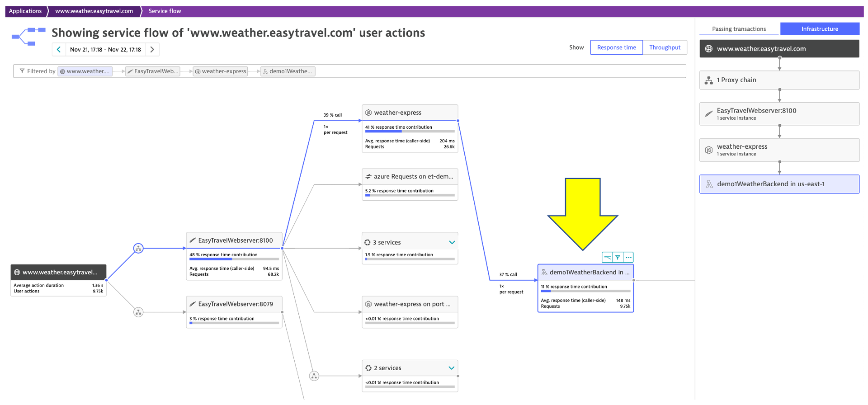Click the '68.2k' requests value
This screenshot has height=405, width=868.
273,274
